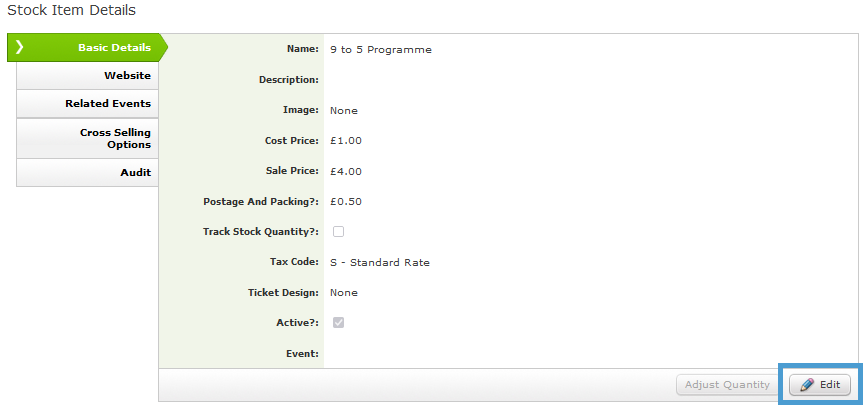Viewport: 865px width, 415px height.
Task: Select the Cross Selling Options tab
Action: [87, 139]
